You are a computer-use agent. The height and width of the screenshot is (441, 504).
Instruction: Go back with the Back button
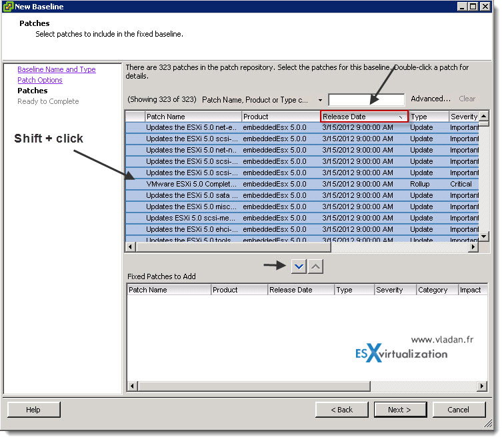click(342, 410)
